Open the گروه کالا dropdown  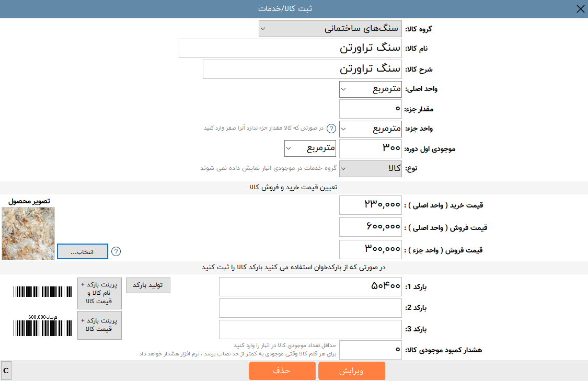[330, 29]
